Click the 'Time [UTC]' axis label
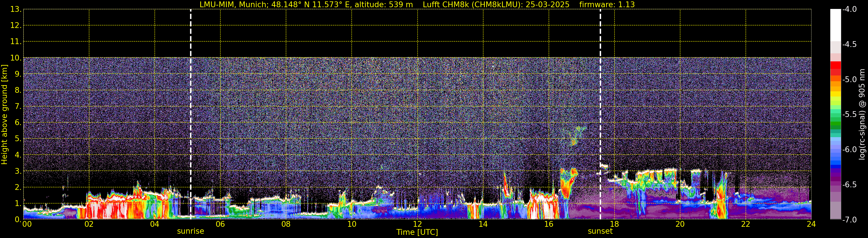 (417, 232)
